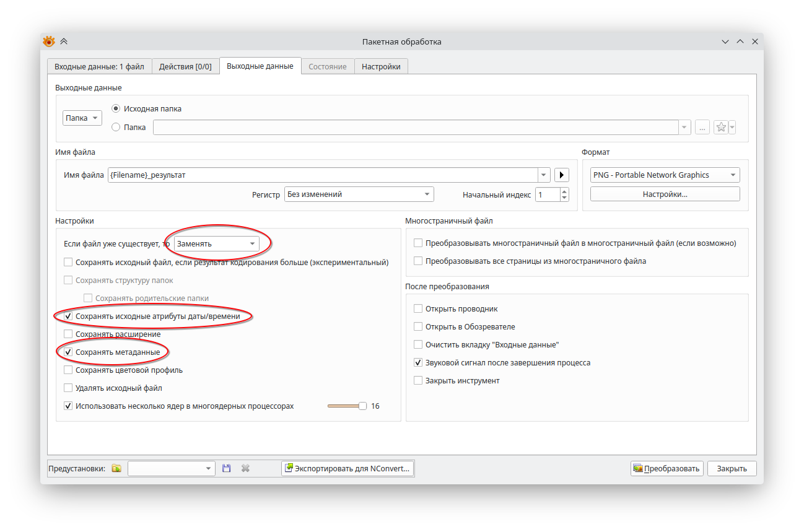The height and width of the screenshot is (532, 804).
Task: Click the presets folder icon
Action: pos(116,469)
